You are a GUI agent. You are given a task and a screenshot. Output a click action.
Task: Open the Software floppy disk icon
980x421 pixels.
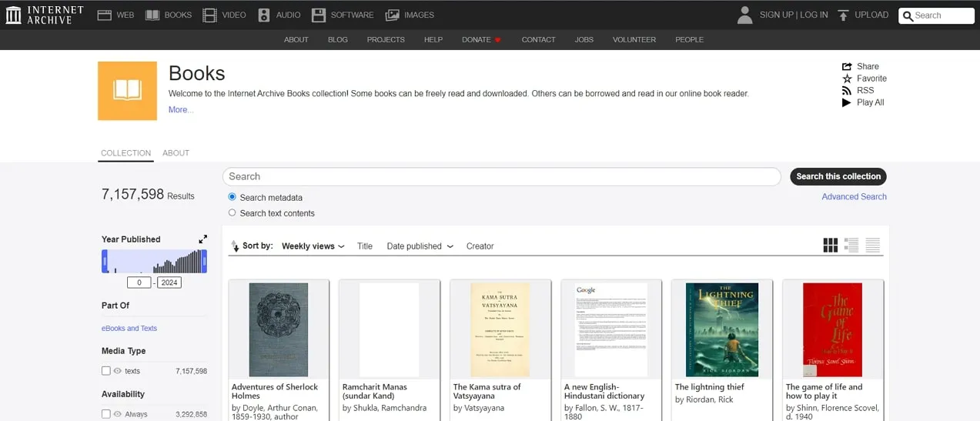(319, 15)
